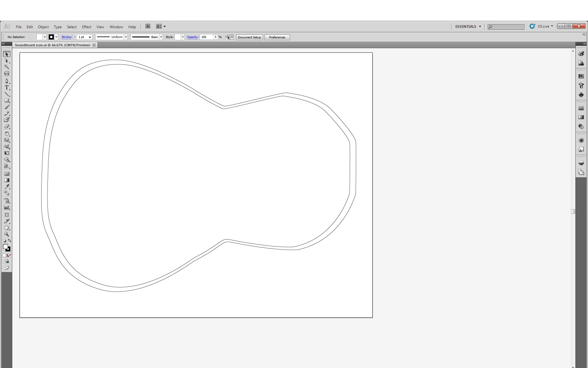Open the File menu
This screenshot has height=368, width=588.
pos(19,27)
